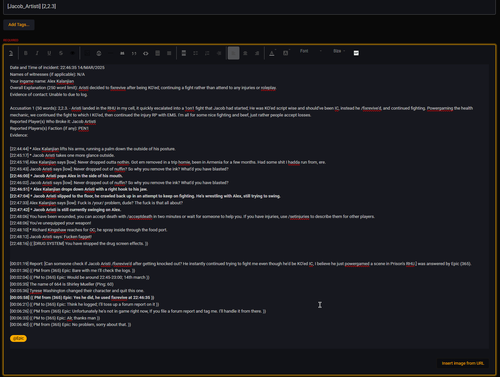This screenshot has height=377, width=500.
Task: Click the 'Reported Player(s) Faction' line
Action: pyautogui.click(x=49, y=128)
